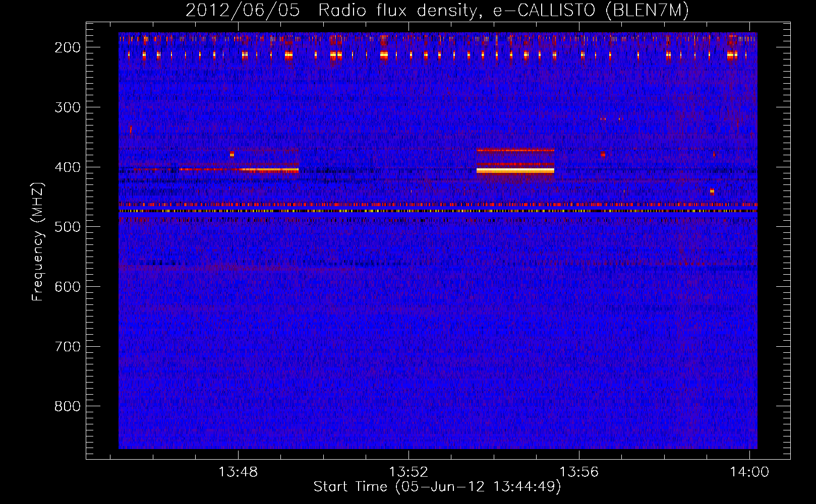The image size is (816, 504).
Task: Select the 600 frequency tick label
Action: point(68,287)
